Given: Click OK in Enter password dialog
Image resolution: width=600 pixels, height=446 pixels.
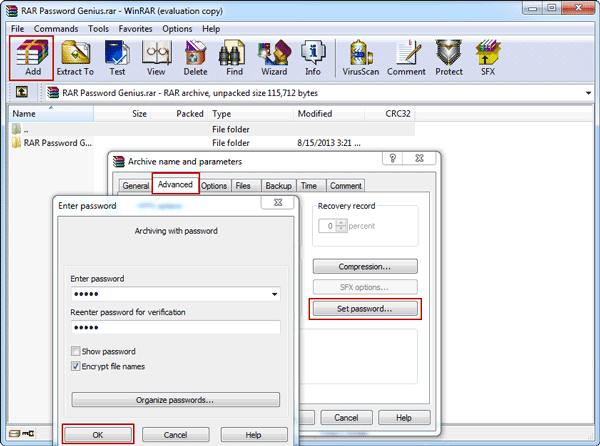Looking at the screenshot, I should (x=97, y=435).
